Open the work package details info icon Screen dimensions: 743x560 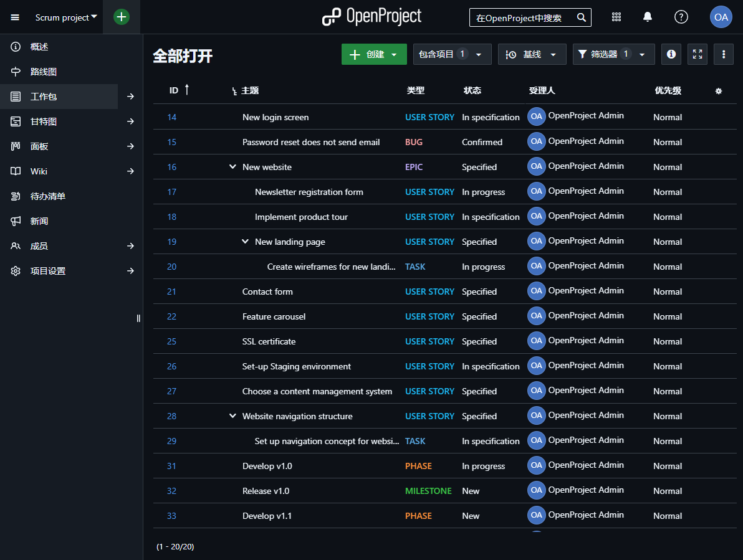(671, 54)
